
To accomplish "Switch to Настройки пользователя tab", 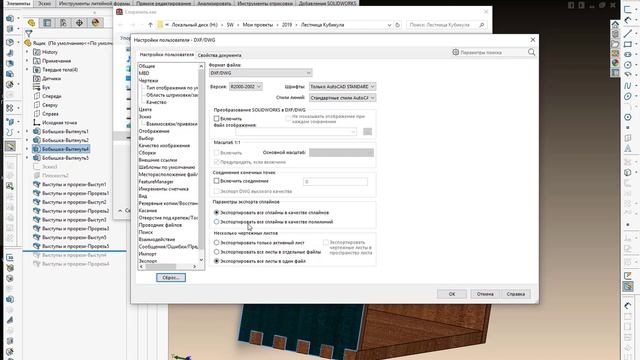I will pos(167,55).
